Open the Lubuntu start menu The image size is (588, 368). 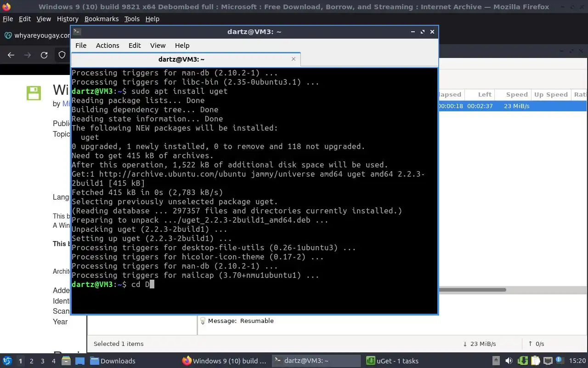tap(7, 361)
